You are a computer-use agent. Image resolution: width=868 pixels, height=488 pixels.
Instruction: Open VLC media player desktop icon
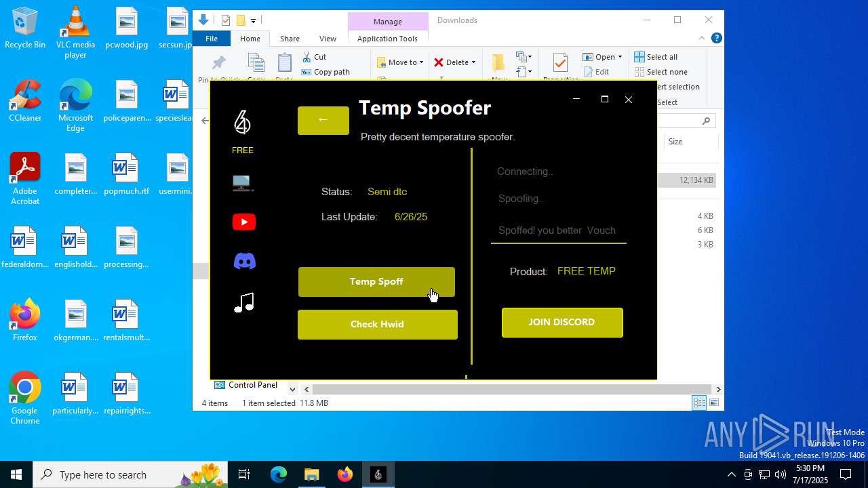[75, 33]
